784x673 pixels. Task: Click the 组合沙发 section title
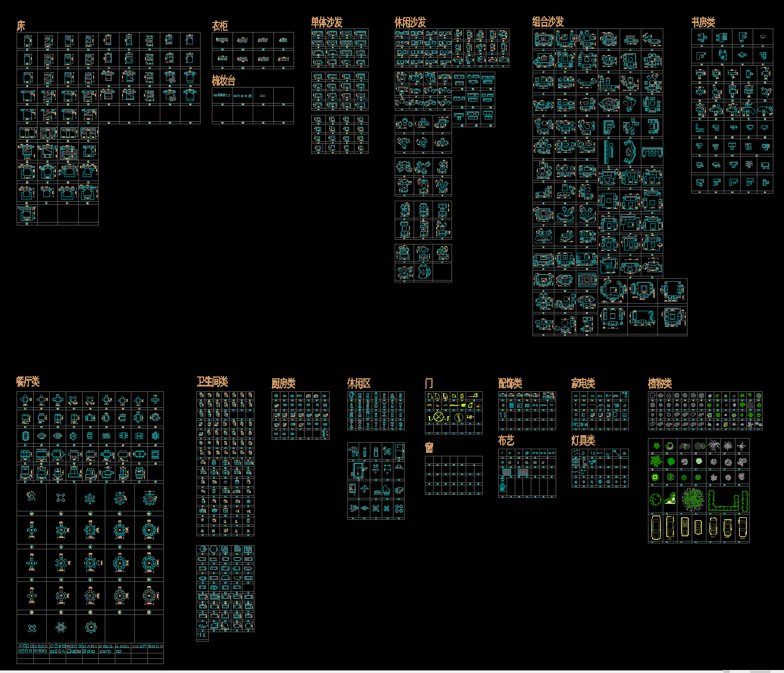[x=547, y=22]
